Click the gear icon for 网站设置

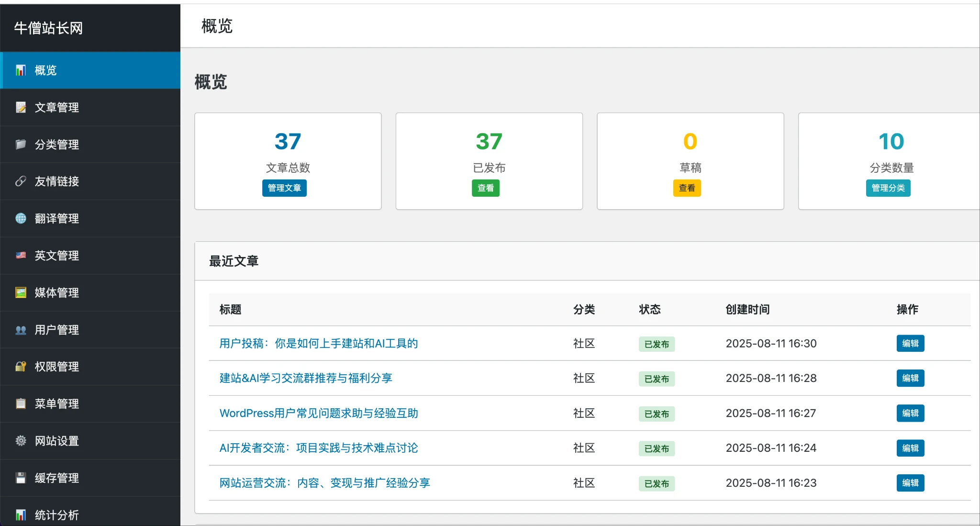[21, 441]
